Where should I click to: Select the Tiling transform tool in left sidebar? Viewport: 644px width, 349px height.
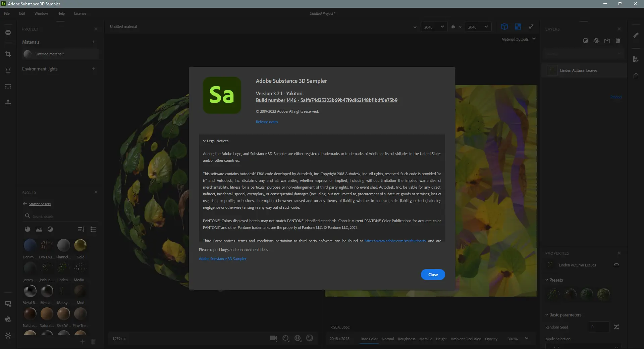coord(8,86)
